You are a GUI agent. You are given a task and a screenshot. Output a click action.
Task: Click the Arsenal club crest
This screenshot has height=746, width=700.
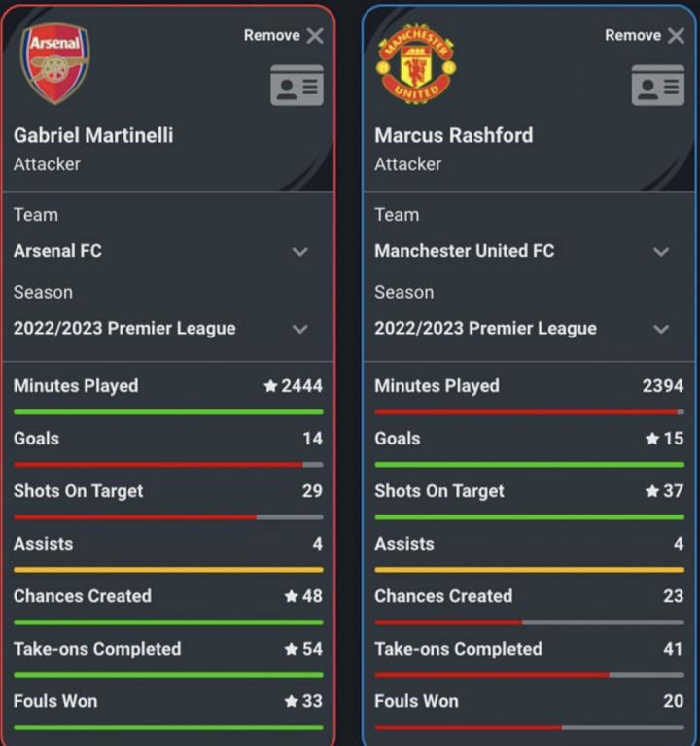click(x=55, y=63)
